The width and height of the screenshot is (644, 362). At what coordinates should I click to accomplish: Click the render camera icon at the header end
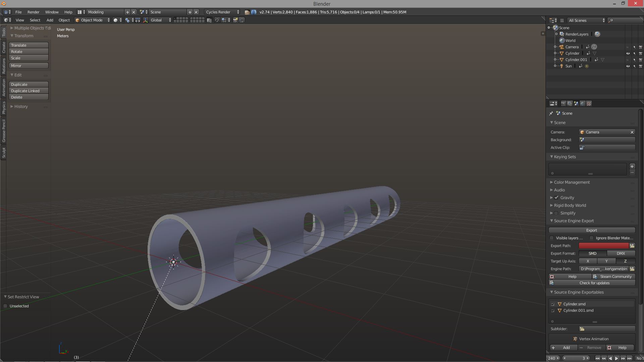(235, 20)
